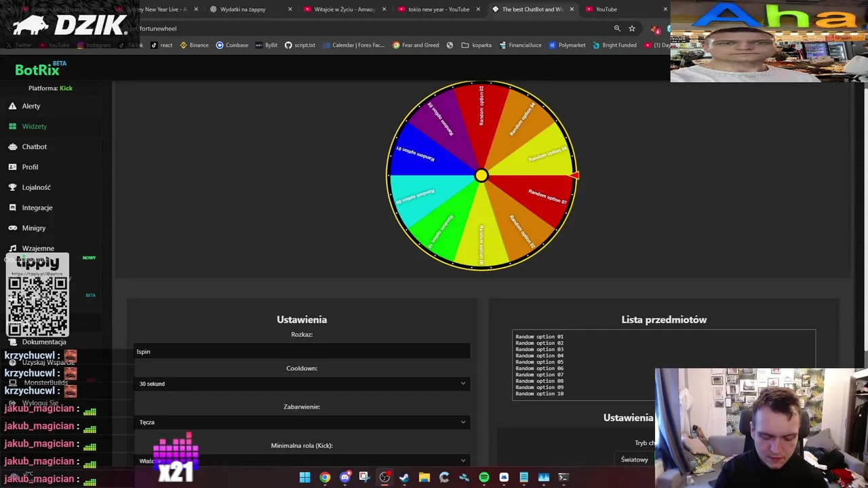Close the tokio new year tab
868x488 pixels.
tap(478, 9)
